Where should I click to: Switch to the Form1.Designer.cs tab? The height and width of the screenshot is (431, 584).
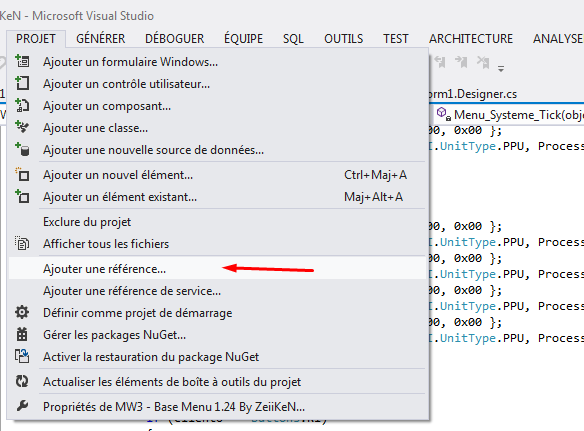pos(473,94)
